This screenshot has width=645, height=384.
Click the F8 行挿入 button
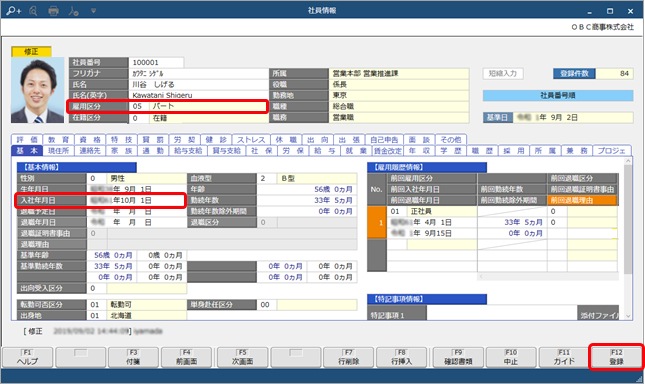401,357
